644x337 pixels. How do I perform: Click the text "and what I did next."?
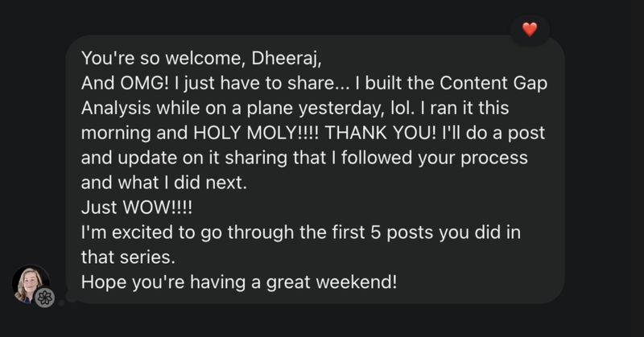point(164,183)
